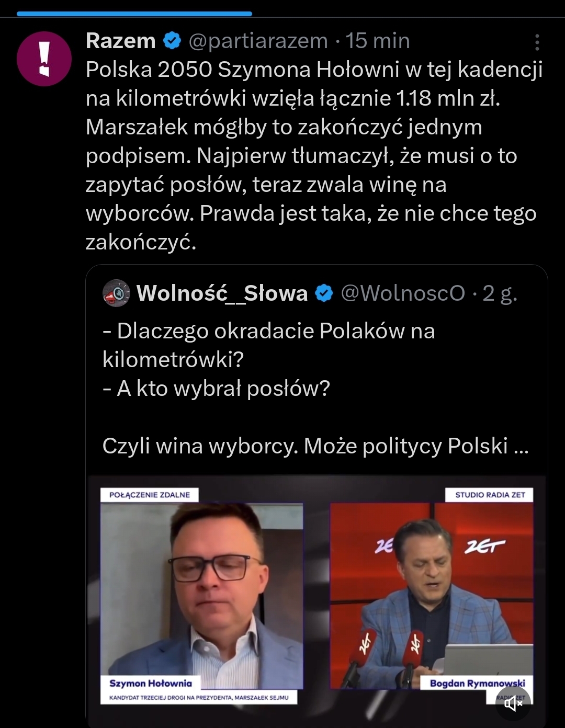
Task: Unmute the video with speaker icon
Action: pyautogui.click(x=513, y=703)
